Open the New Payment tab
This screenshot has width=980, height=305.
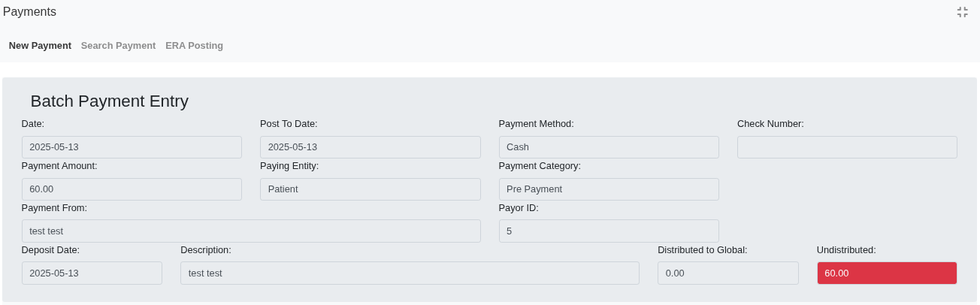click(40, 45)
